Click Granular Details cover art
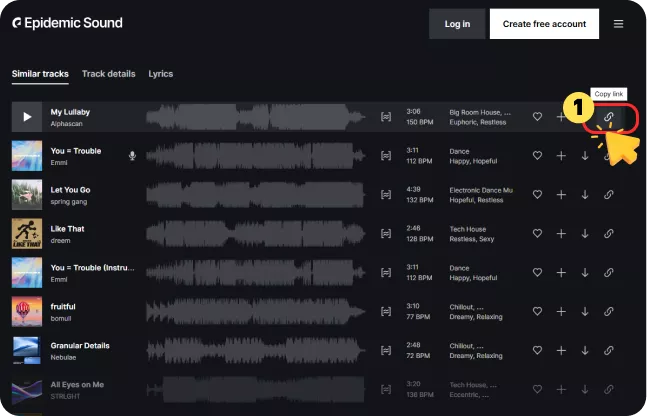Image resolution: width=647 pixels, height=416 pixels. (x=27, y=350)
